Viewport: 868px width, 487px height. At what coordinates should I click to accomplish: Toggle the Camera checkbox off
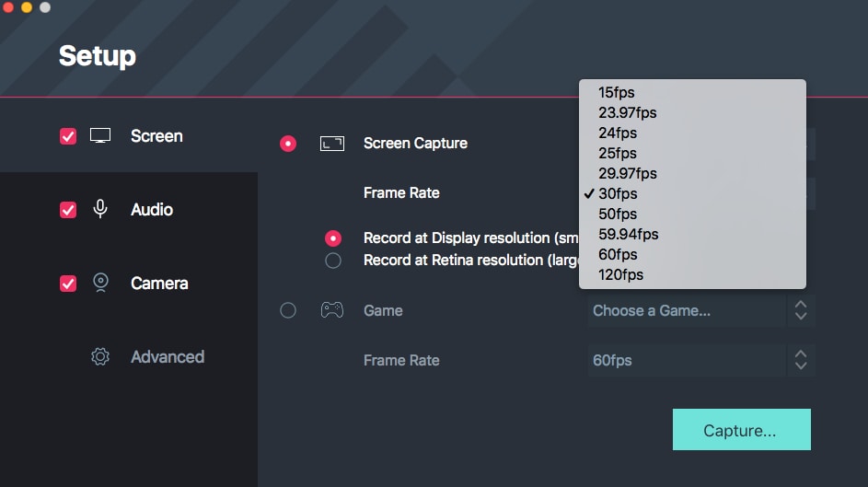coord(68,284)
